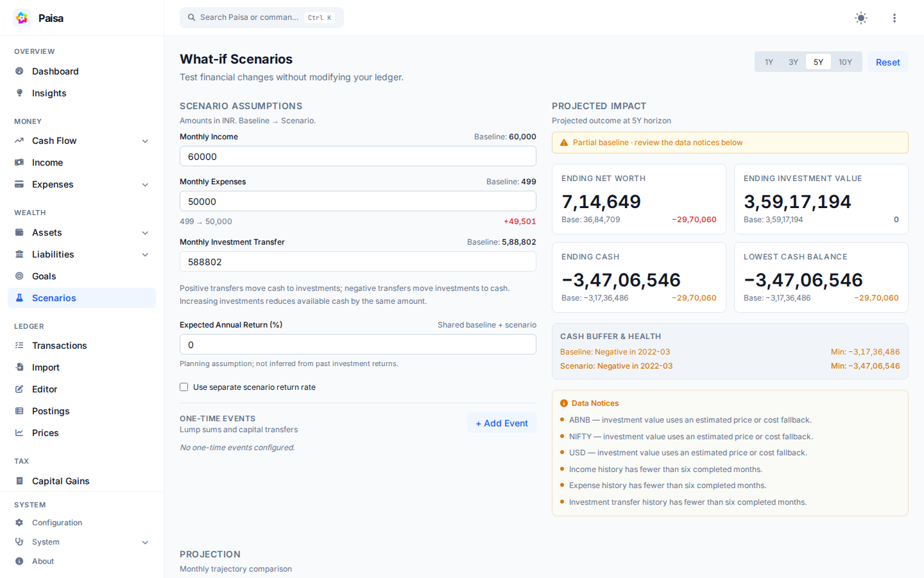This screenshot has height=578, width=924.
Task: Click the Dashboard sidebar icon
Action: click(x=19, y=71)
